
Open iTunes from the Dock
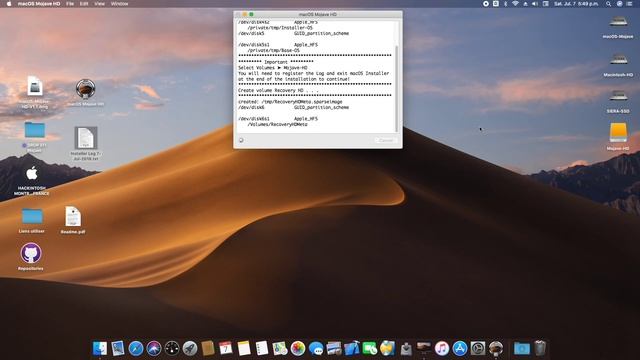coord(441,348)
